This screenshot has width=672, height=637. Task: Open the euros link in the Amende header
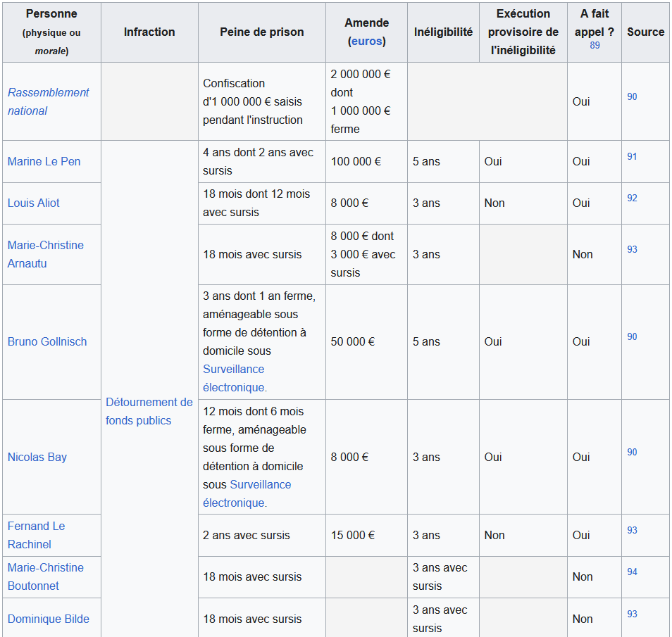point(366,41)
